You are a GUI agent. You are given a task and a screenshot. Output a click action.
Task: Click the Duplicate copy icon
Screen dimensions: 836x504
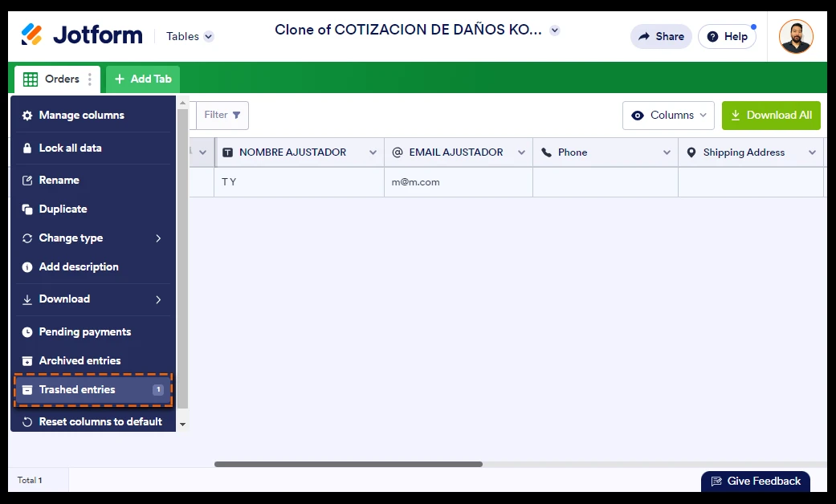[x=27, y=209]
